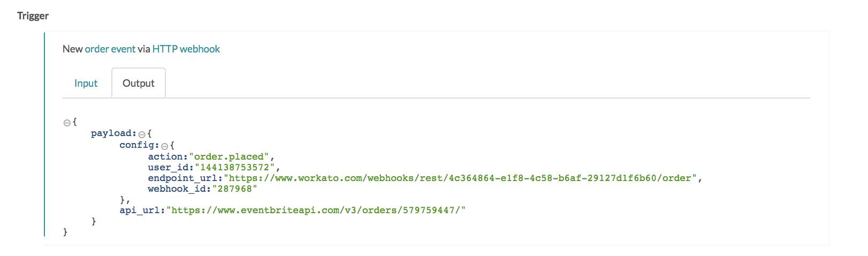Screen dimensions: 868x256
Task: Collapse the payload object node
Action: pyautogui.click(x=142, y=134)
